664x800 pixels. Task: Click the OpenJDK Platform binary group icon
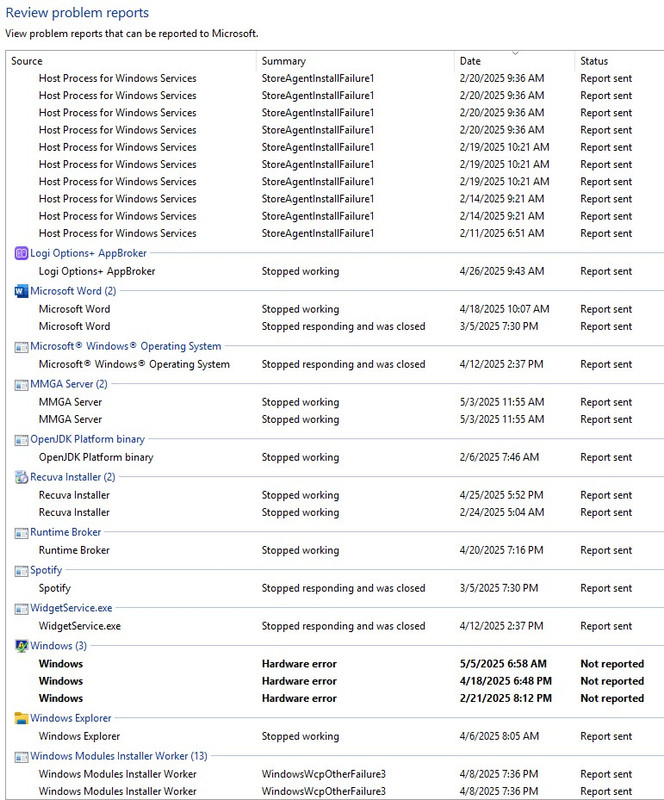pyautogui.click(x=21, y=440)
